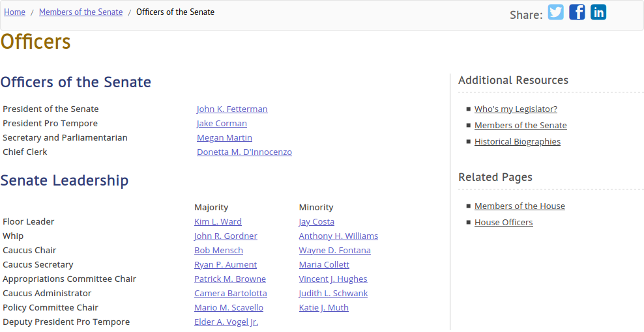Select Jake Corman link
Screen dimensions: 644x332
click(x=222, y=123)
